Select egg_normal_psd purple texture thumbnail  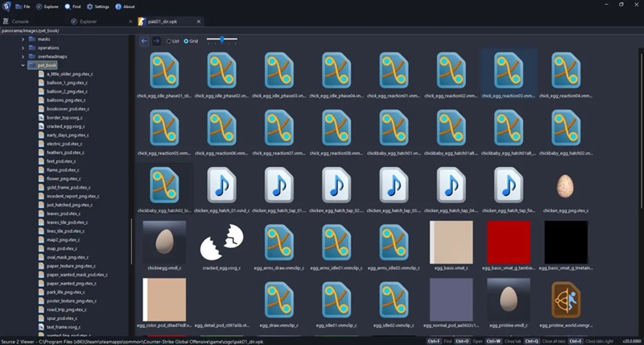[x=451, y=300]
